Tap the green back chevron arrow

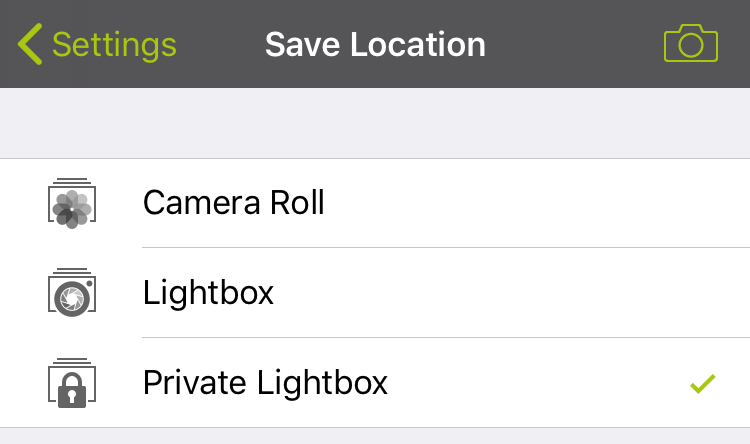(x=30, y=45)
